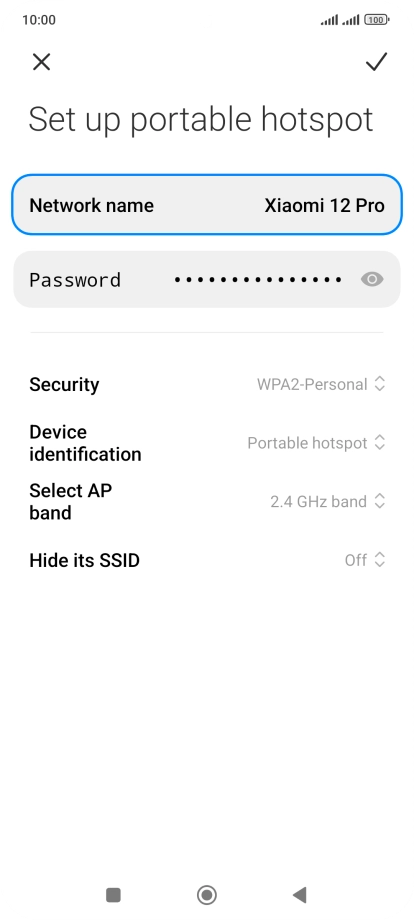This screenshot has width=414, height=920.
Task: Focus the Password dots field
Action: [258, 280]
